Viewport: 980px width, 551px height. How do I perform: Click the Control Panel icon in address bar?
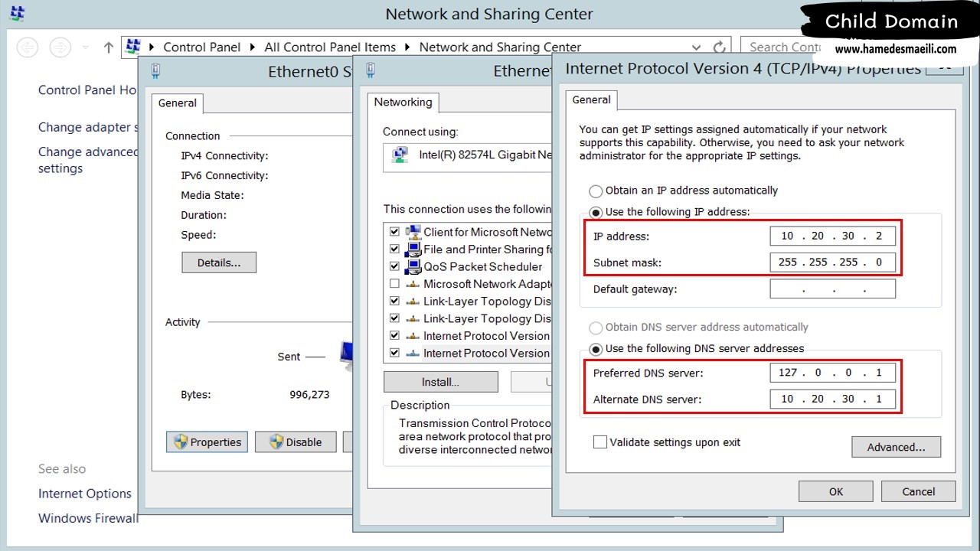[x=133, y=47]
